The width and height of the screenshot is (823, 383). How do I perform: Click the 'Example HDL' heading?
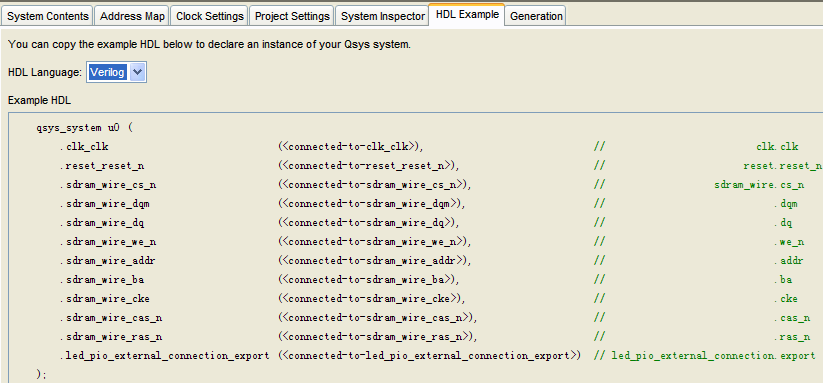39,100
